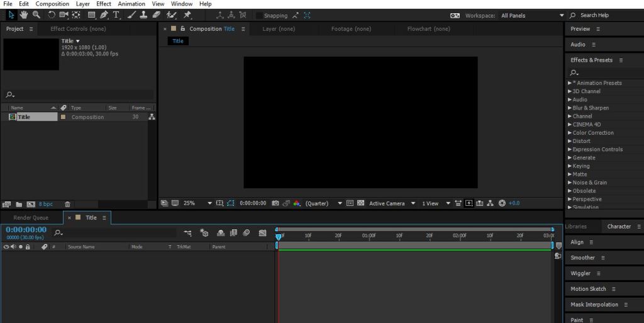644x323 pixels.
Task: Click the timeline current time 0:00:00:00
Action: (x=26, y=230)
